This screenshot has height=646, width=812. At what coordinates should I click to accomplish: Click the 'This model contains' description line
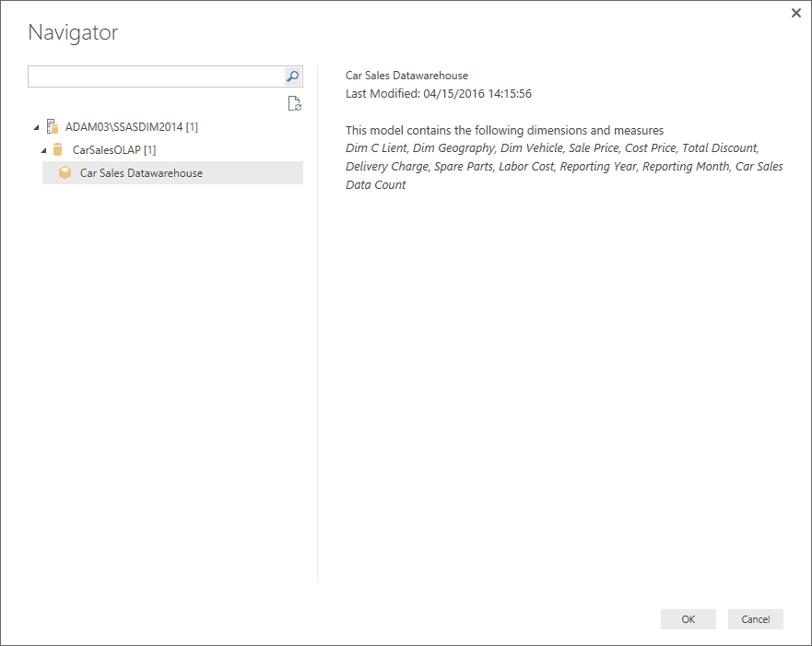tap(504, 131)
